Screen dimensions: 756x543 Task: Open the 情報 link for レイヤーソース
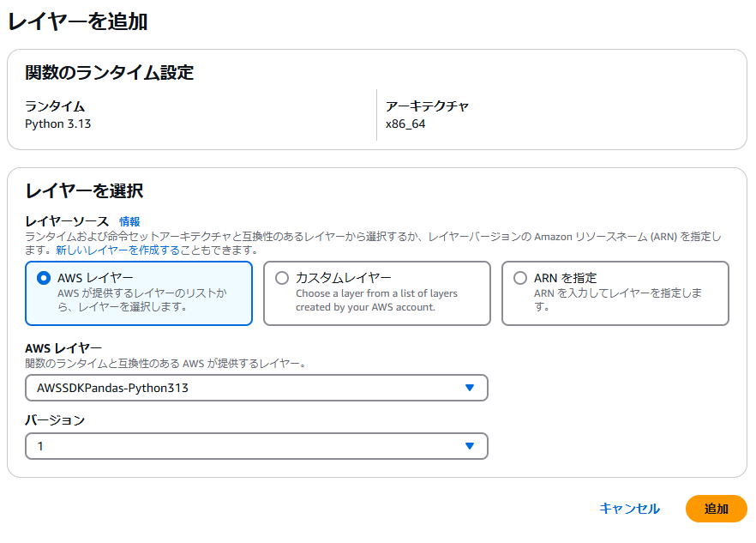click(129, 221)
